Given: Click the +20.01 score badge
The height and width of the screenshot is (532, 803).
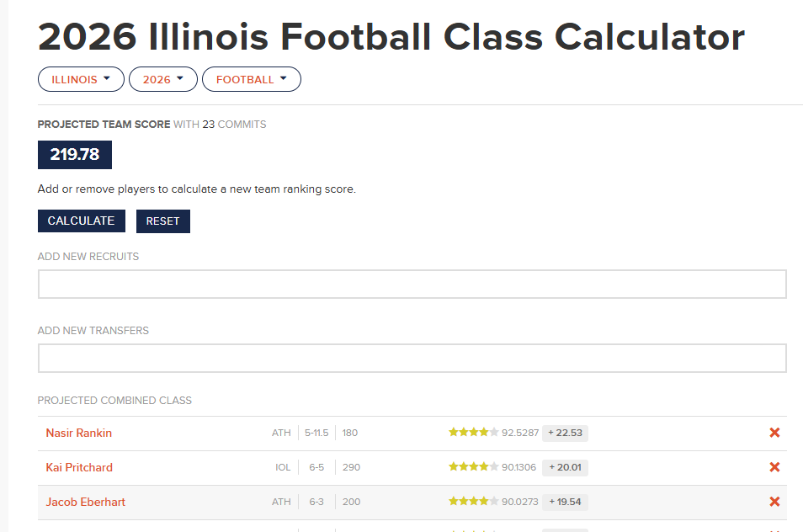Looking at the screenshot, I should pyautogui.click(x=565, y=467).
